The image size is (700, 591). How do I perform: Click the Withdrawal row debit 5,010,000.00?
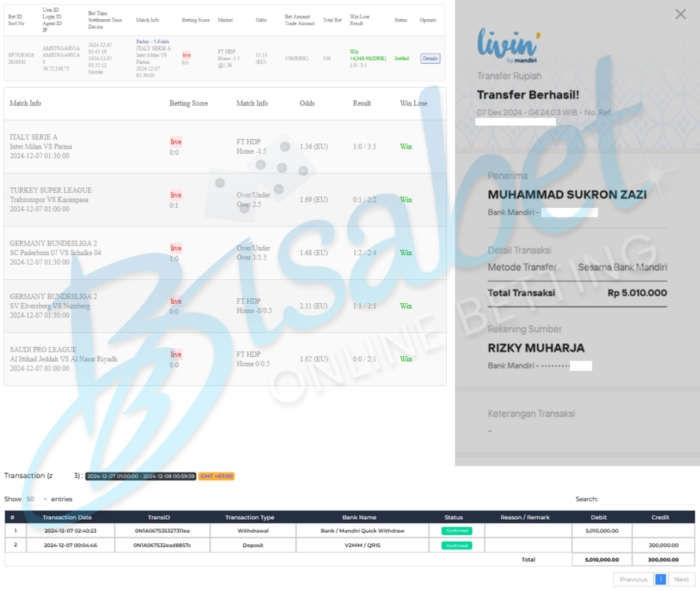pyautogui.click(x=602, y=531)
